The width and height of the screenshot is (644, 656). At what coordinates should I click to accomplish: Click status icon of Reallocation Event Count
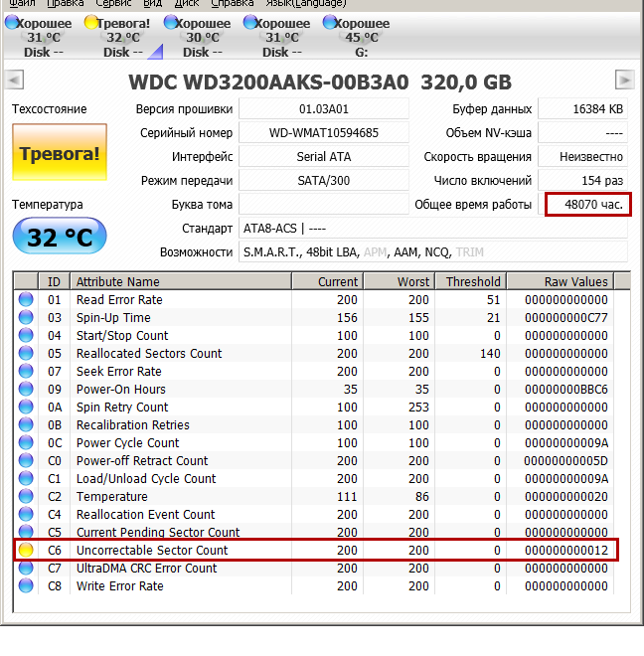tap(26, 514)
